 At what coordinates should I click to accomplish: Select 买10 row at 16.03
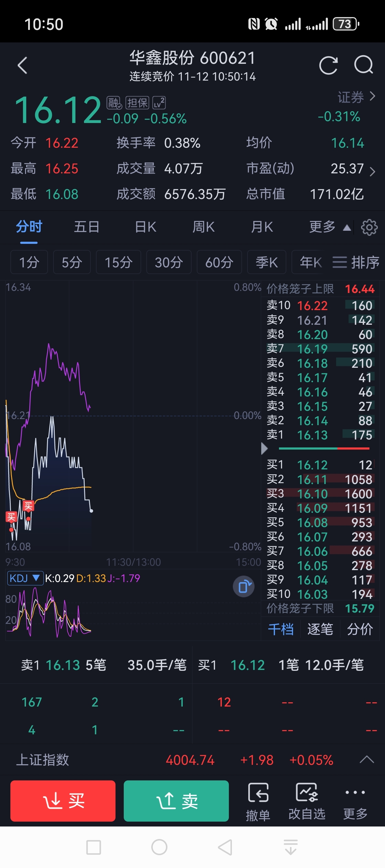click(x=320, y=594)
